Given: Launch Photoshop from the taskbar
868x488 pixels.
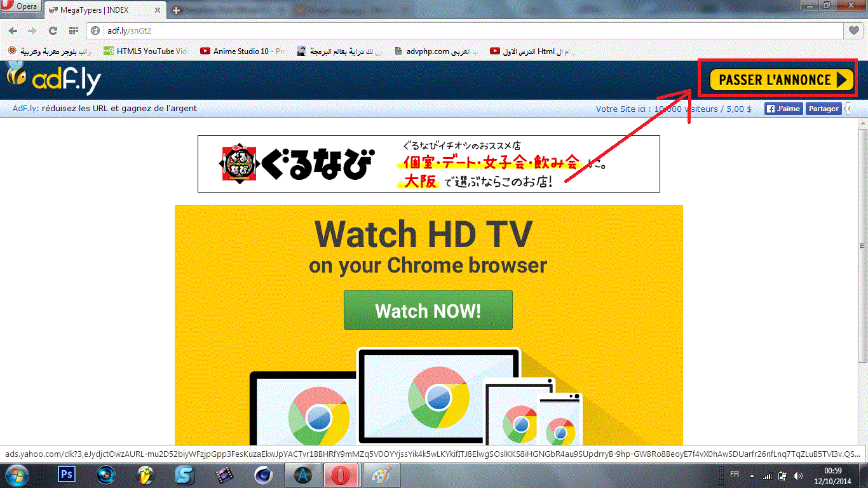Looking at the screenshot, I should tap(67, 475).
